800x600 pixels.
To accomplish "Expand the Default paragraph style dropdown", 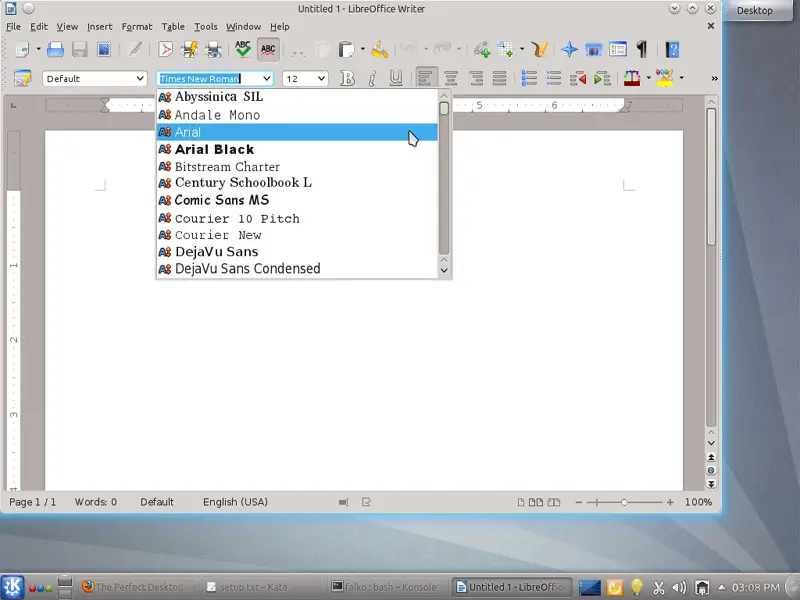I will pyautogui.click(x=139, y=79).
